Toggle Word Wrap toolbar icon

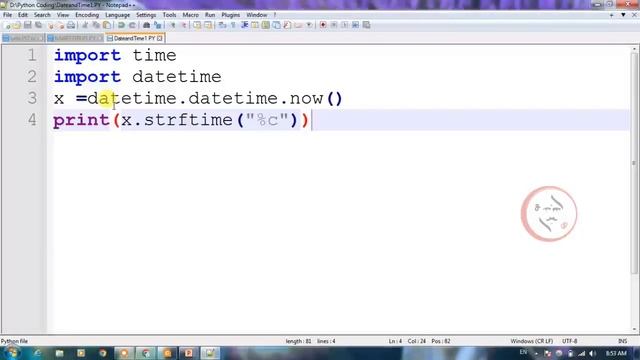click(x=222, y=25)
